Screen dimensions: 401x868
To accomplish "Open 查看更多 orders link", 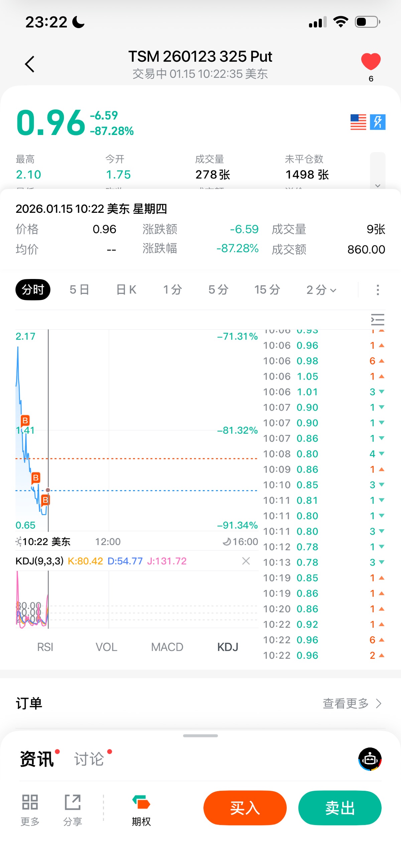I will (x=352, y=704).
